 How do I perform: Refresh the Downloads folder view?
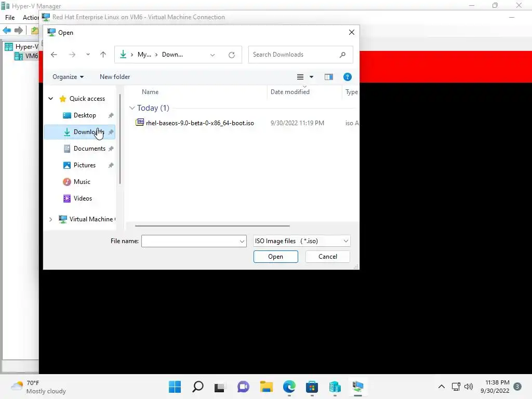pyautogui.click(x=232, y=55)
